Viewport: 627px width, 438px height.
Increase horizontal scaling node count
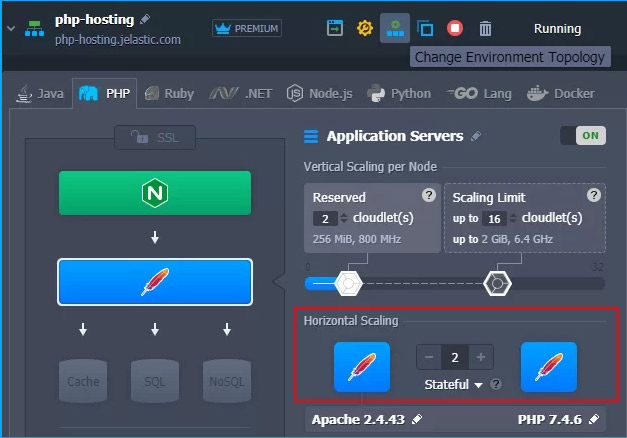[x=481, y=357]
